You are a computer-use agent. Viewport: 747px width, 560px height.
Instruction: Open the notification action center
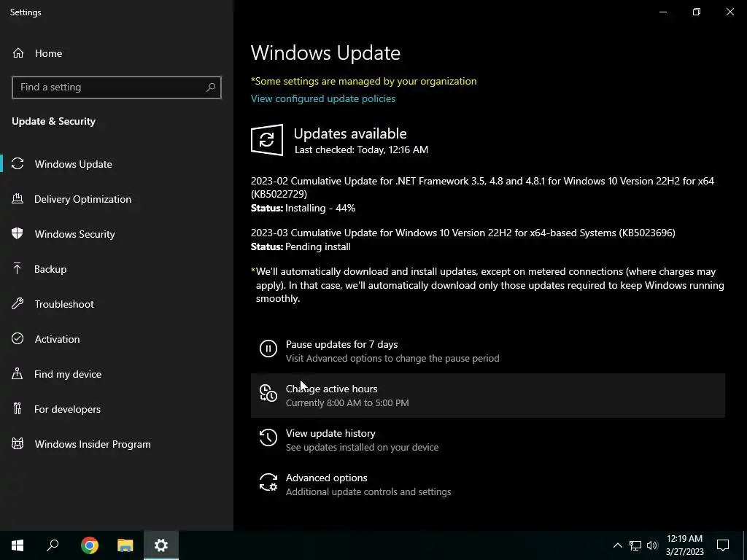pos(723,545)
